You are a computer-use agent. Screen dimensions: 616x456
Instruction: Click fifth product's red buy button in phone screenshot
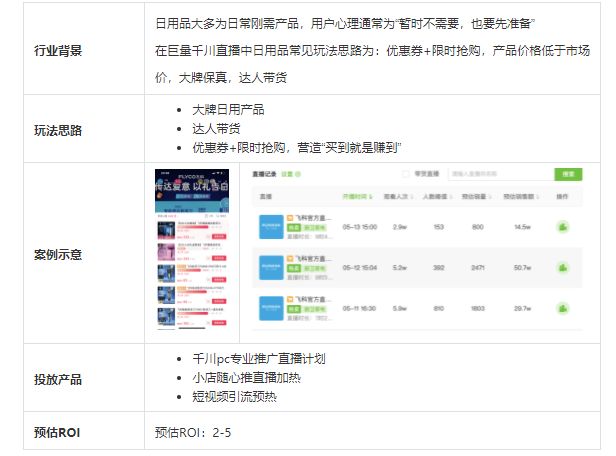(x=219, y=323)
